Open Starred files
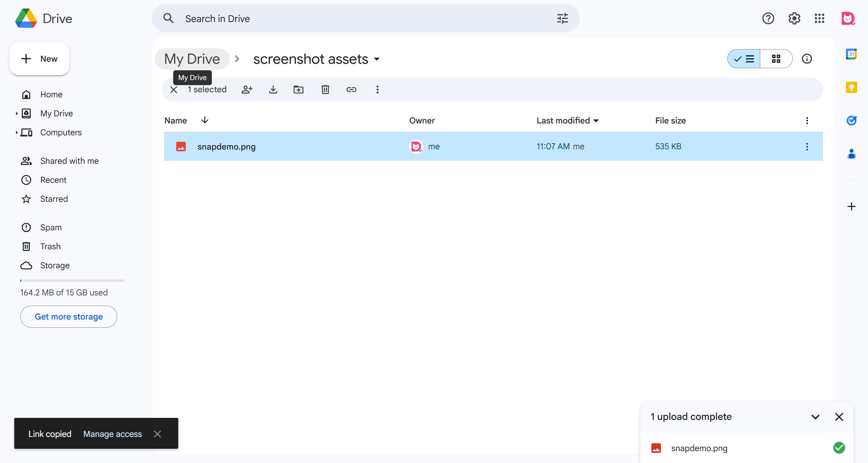The height and width of the screenshot is (463, 868). pyautogui.click(x=54, y=199)
